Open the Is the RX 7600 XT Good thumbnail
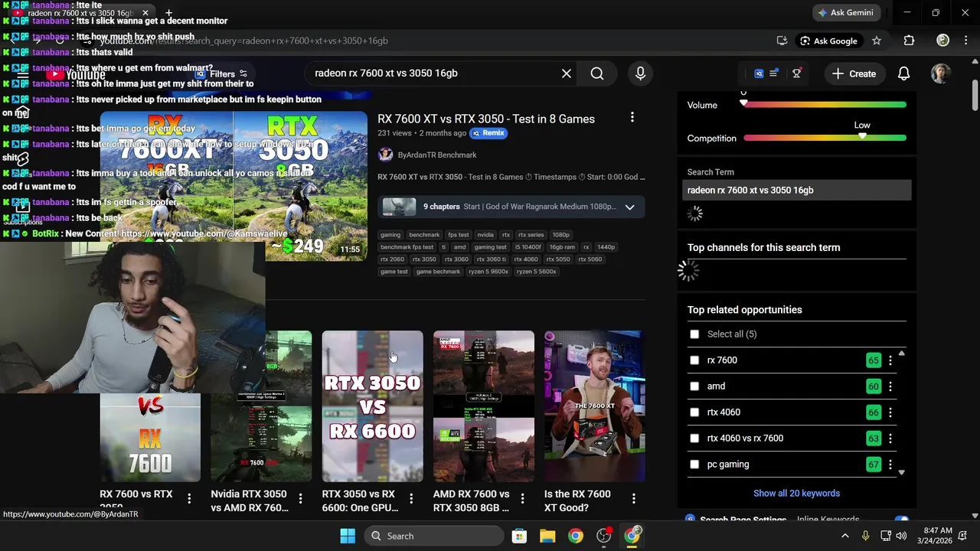The width and height of the screenshot is (980, 551). coord(595,406)
